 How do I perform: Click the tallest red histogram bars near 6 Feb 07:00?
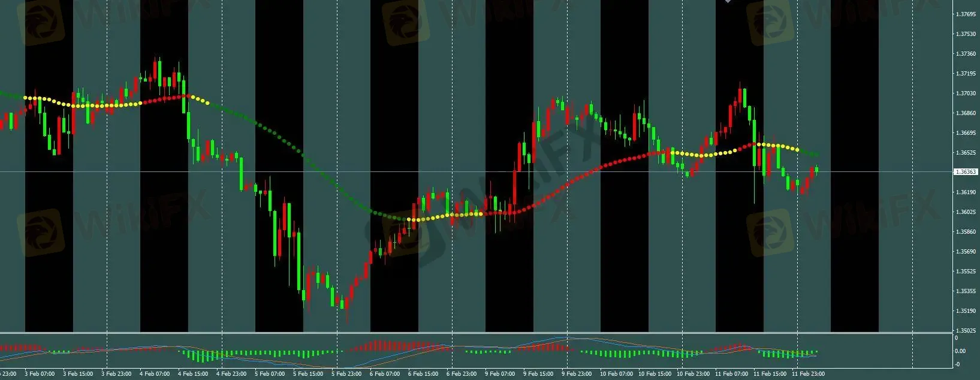coord(378,346)
